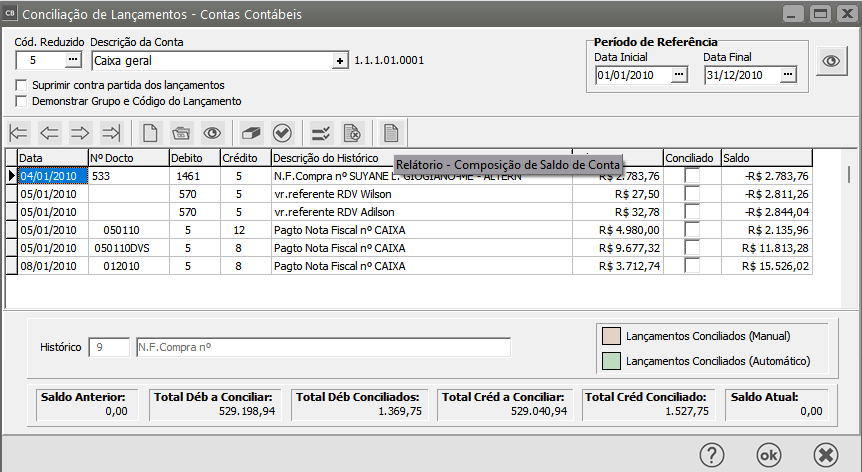The width and height of the screenshot is (862, 472).
Task: Click the previous record arrow
Action: [50, 132]
